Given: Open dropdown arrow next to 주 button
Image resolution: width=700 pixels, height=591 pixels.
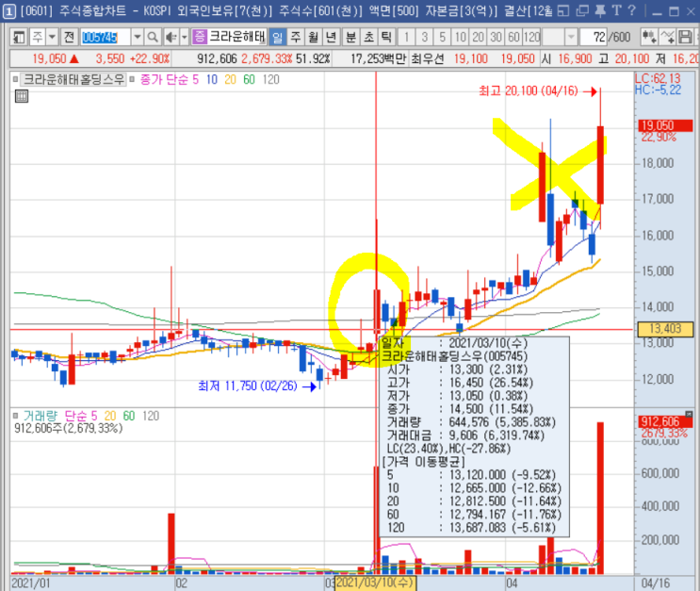Looking at the screenshot, I should click(x=52, y=37).
